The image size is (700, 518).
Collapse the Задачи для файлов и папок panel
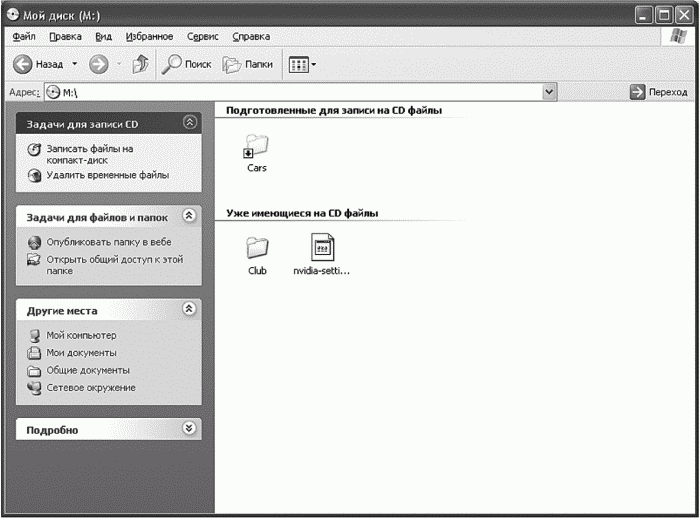point(189,216)
